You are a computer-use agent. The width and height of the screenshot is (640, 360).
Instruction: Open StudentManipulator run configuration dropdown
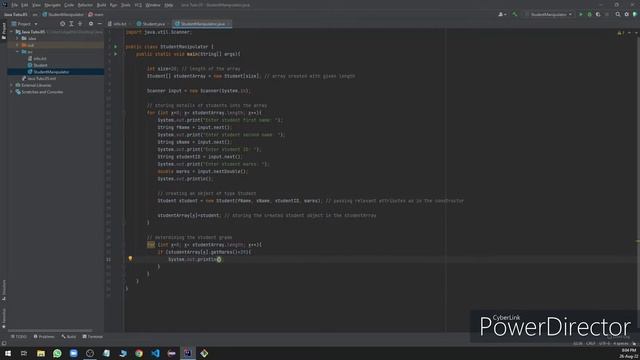(549, 14)
